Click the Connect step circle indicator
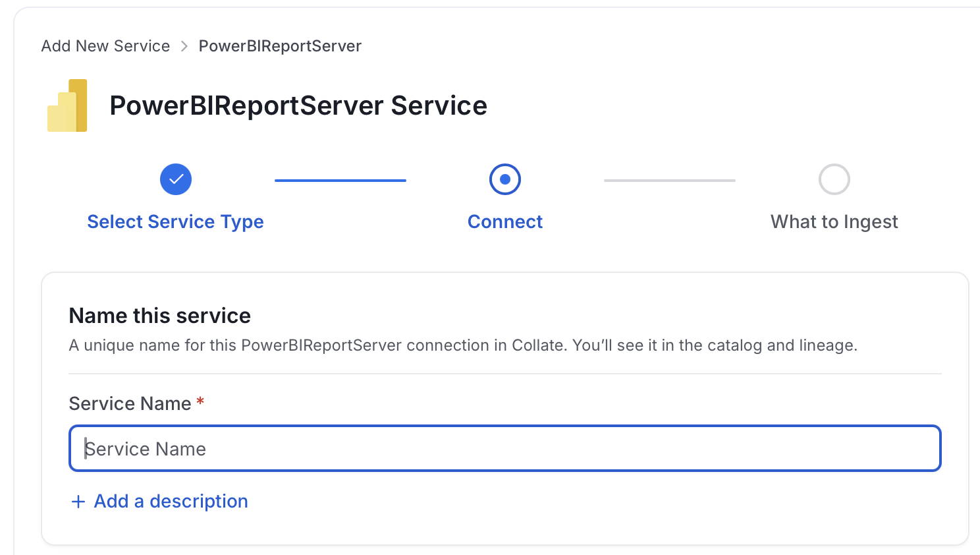This screenshot has width=980, height=555. [505, 179]
